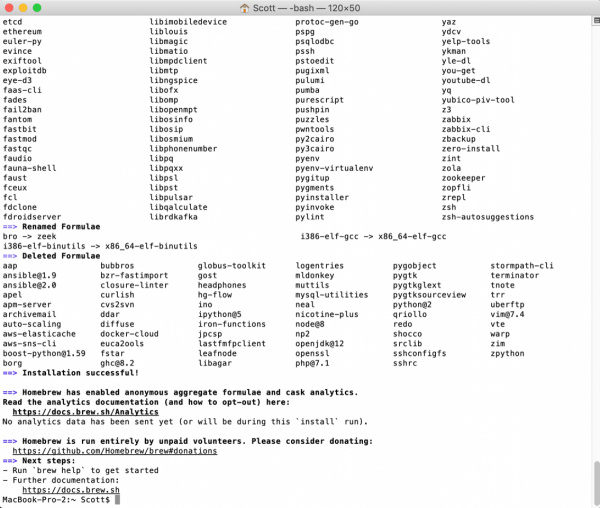This screenshot has width=600, height=508.
Task: Click the 'terminator' deleted formula
Action: [514, 275]
